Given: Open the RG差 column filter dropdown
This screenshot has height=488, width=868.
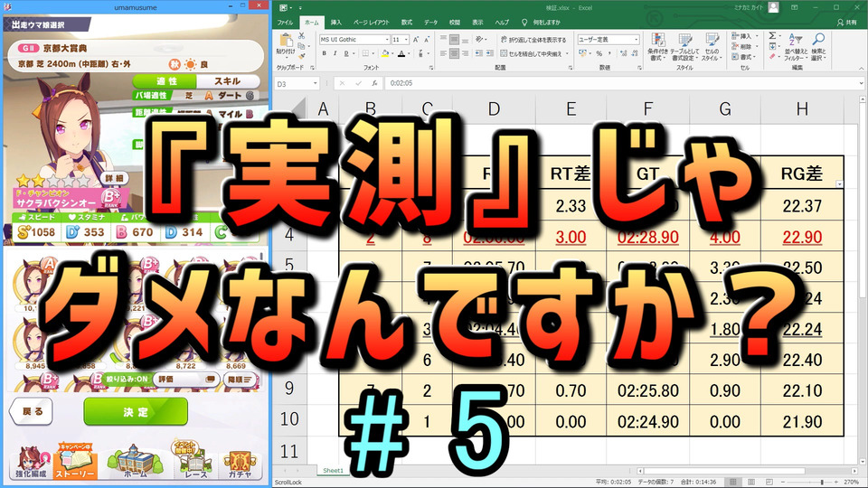Looking at the screenshot, I should point(839,183).
